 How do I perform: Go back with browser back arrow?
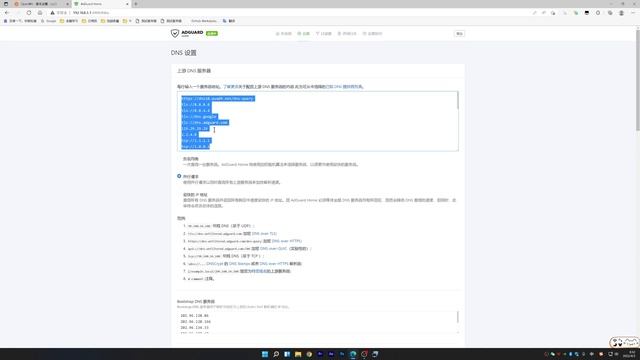click(x=7, y=13)
